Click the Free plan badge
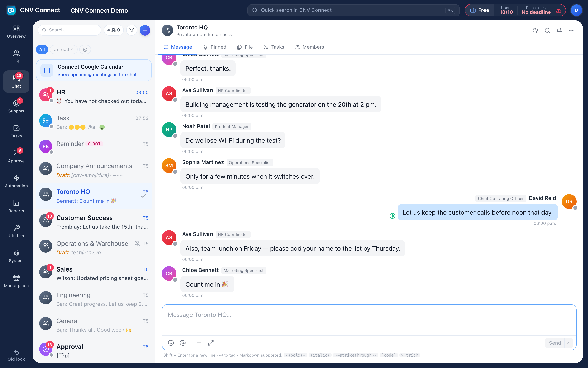Viewport: 588px width, 368px height. pos(479,10)
